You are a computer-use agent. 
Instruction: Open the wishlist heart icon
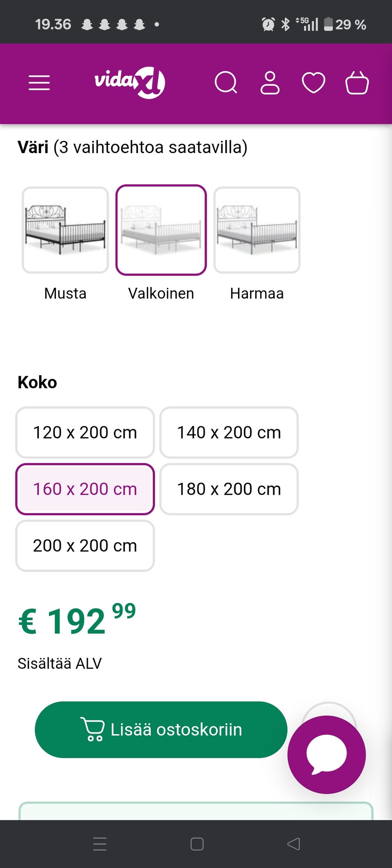(313, 83)
